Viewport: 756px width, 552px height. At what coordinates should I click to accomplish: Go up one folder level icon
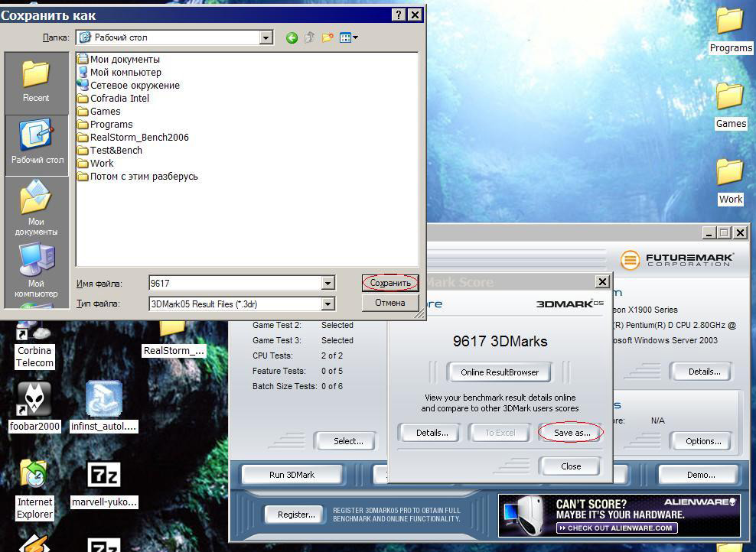click(310, 37)
